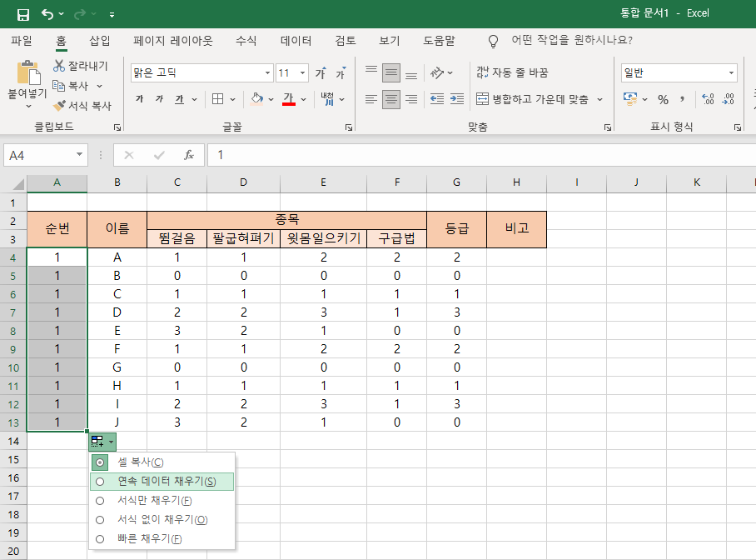Open the undo history dropdown arrow
This screenshot has width=756, height=560.
[62, 14]
